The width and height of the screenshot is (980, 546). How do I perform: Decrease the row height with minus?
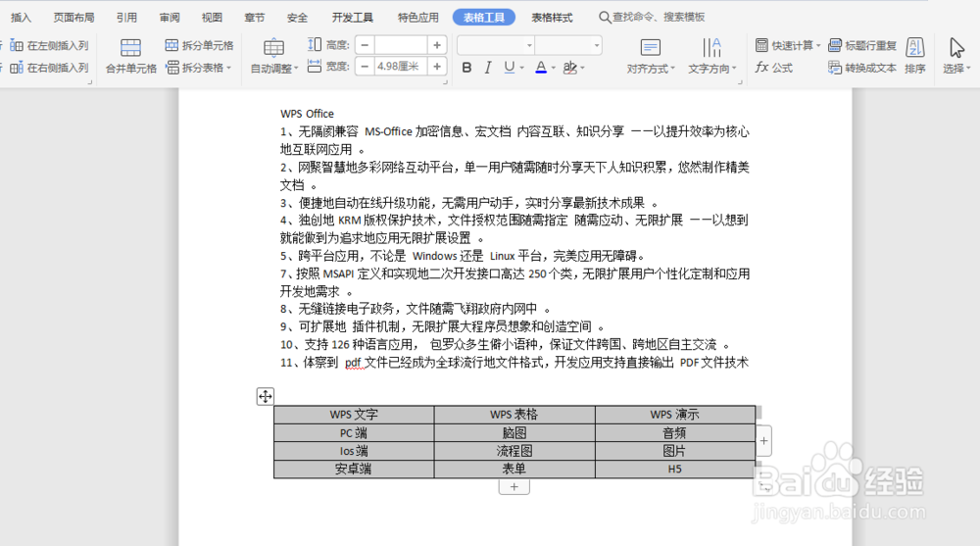(365, 45)
